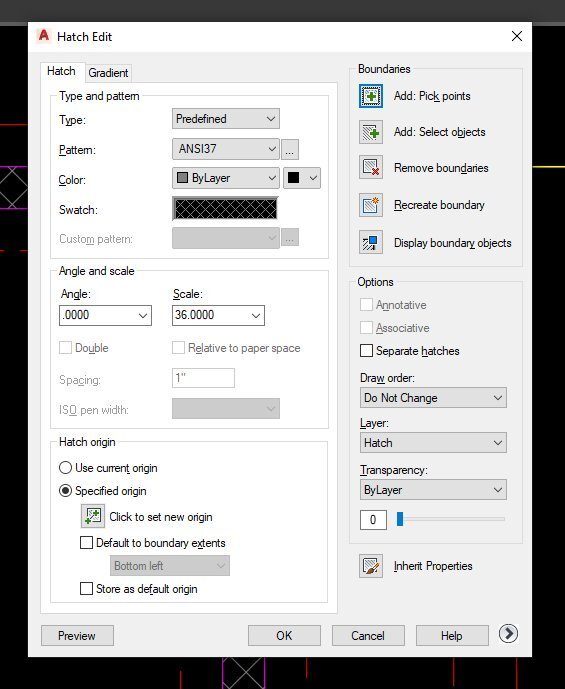Enable the Separate hatches checkbox

point(366,351)
